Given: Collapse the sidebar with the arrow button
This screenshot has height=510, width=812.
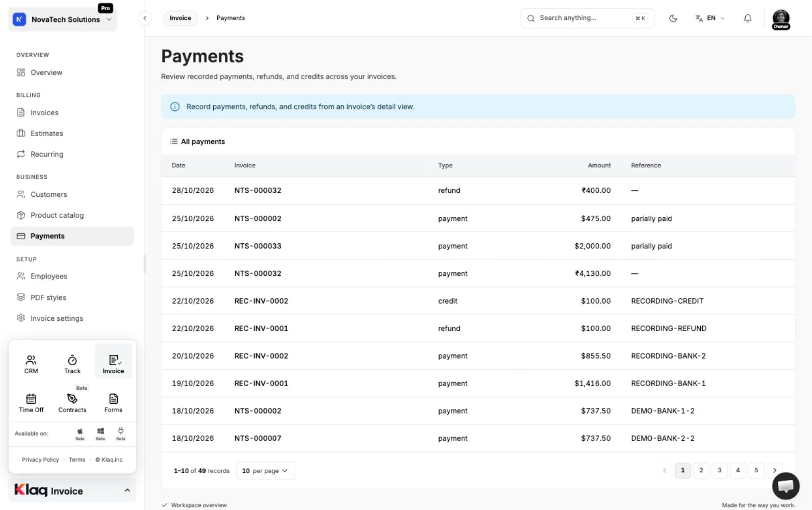Looking at the screenshot, I should click(x=145, y=18).
